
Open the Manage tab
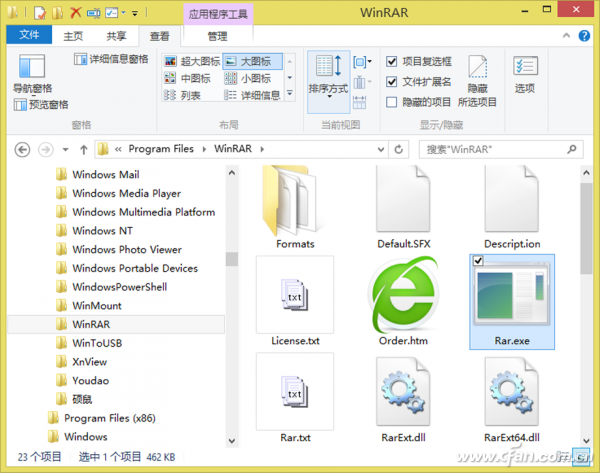click(217, 36)
